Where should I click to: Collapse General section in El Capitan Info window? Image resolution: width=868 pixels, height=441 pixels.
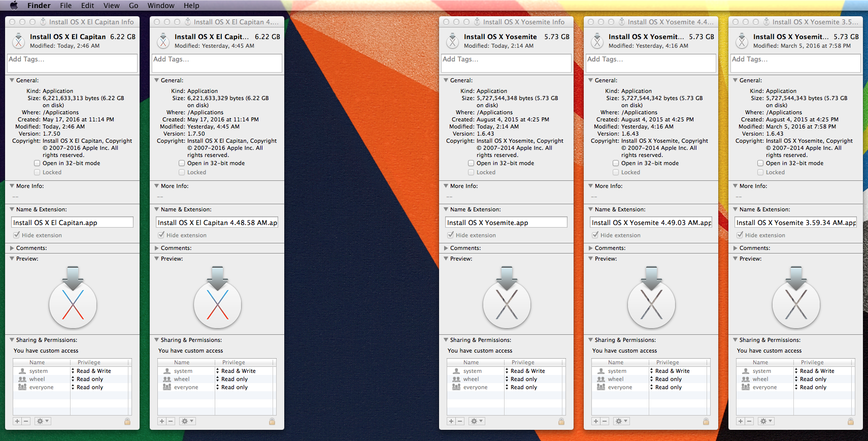point(12,80)
